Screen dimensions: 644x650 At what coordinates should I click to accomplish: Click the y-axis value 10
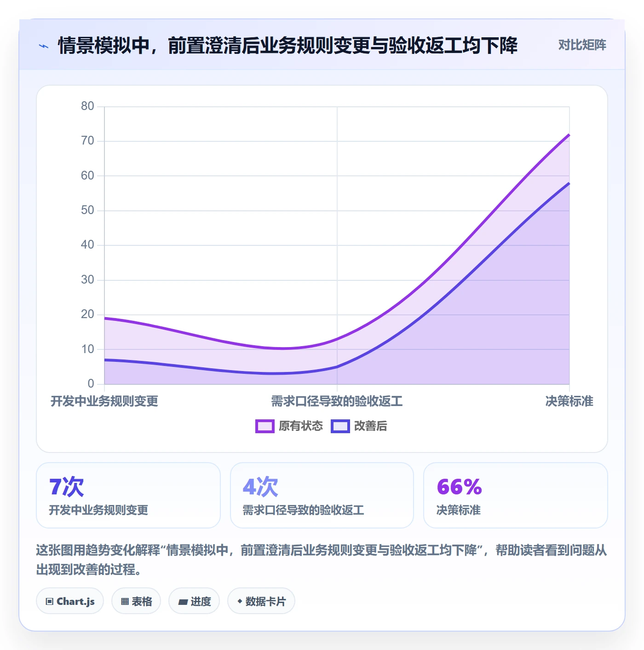87,349
